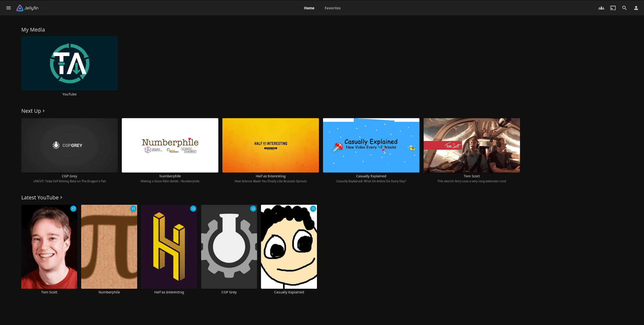Open CGP Grey label under Latest YouTube
The width and height of the screenshot is (644, 325).
coord(229,292)
